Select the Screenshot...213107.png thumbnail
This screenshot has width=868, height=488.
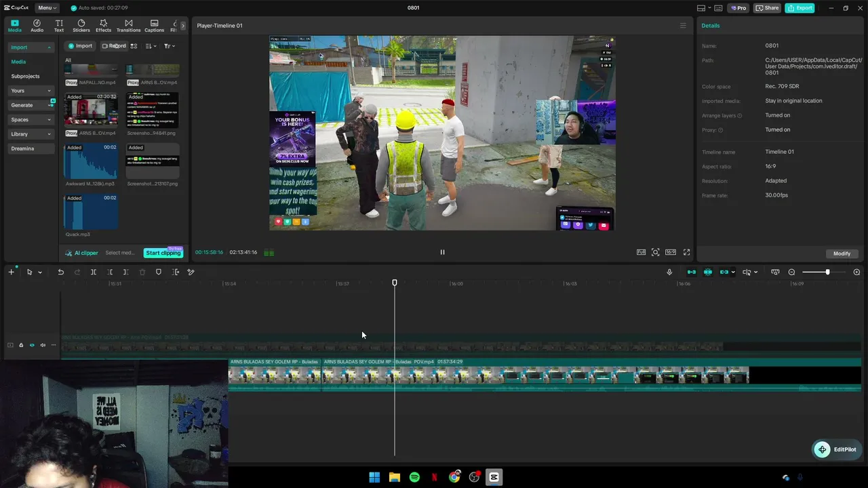point(153,161)
